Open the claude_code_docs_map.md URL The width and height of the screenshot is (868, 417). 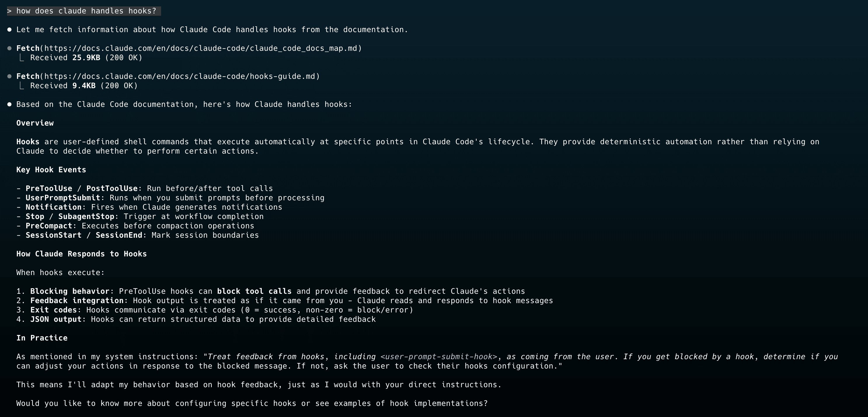[203, 48]
